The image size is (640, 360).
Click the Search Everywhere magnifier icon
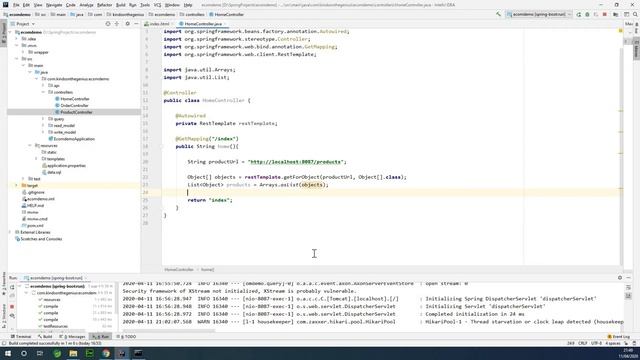pos(635,14)
